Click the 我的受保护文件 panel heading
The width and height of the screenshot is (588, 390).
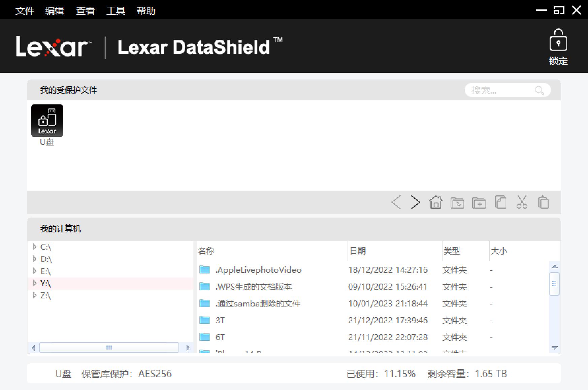pyautogui.click(x=69, y=90)
